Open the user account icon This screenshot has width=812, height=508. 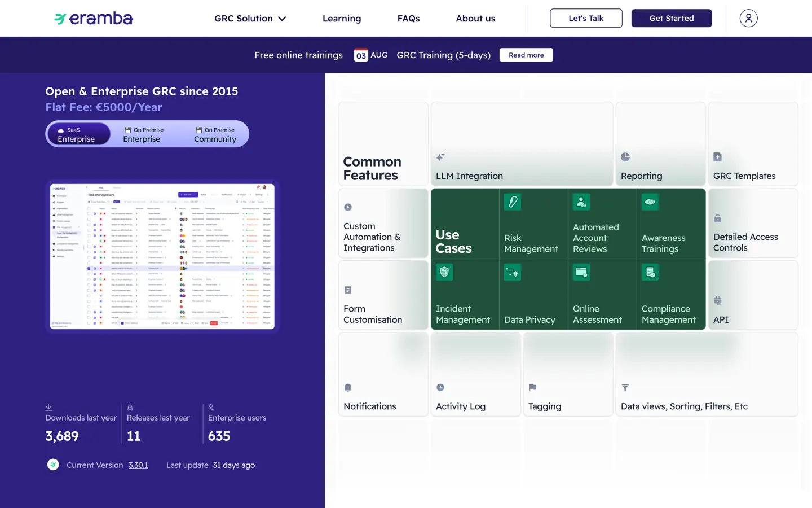(x=748, y=18)
